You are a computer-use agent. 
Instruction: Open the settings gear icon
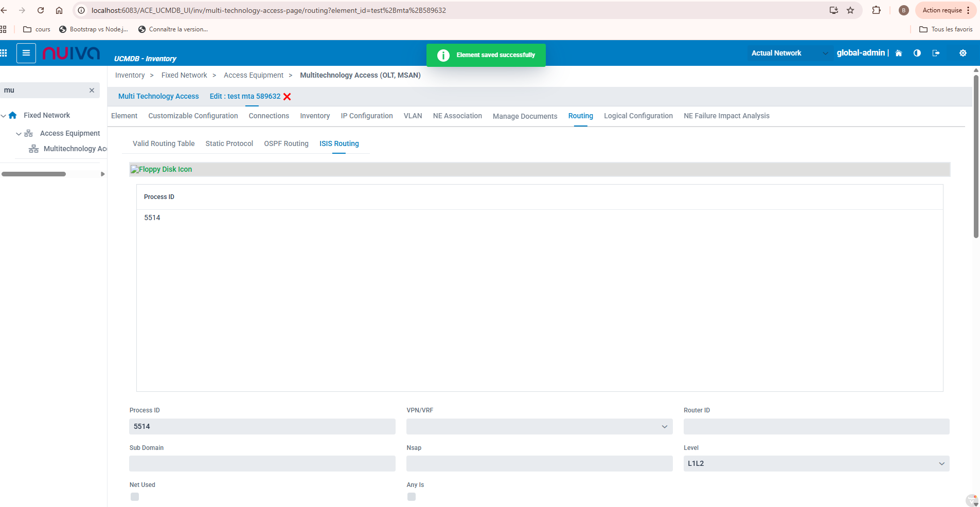(963, 53)
